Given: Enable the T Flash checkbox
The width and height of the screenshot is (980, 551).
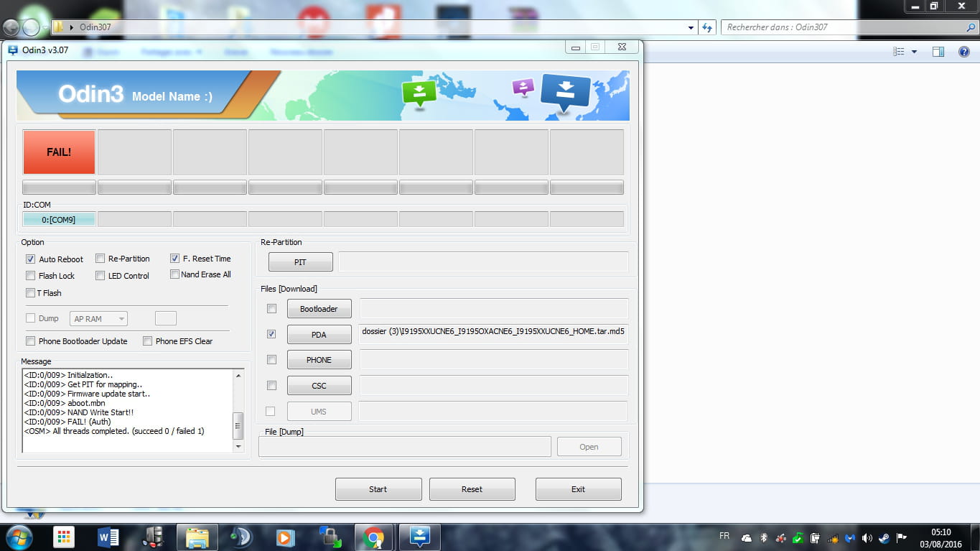Looking at the screenshot, I should pyautogui.click(x=30, y=292).
